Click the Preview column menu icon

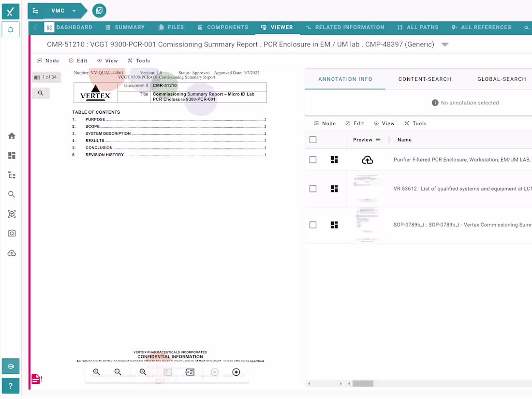point(378,140)
